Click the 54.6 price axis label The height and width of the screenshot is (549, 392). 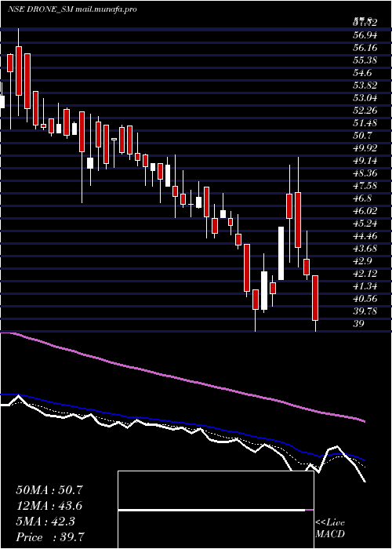tap(363, 73)
